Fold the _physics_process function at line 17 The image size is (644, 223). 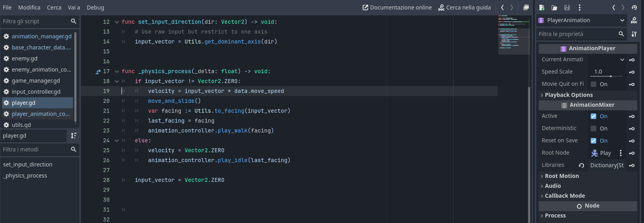coord(117,72)
